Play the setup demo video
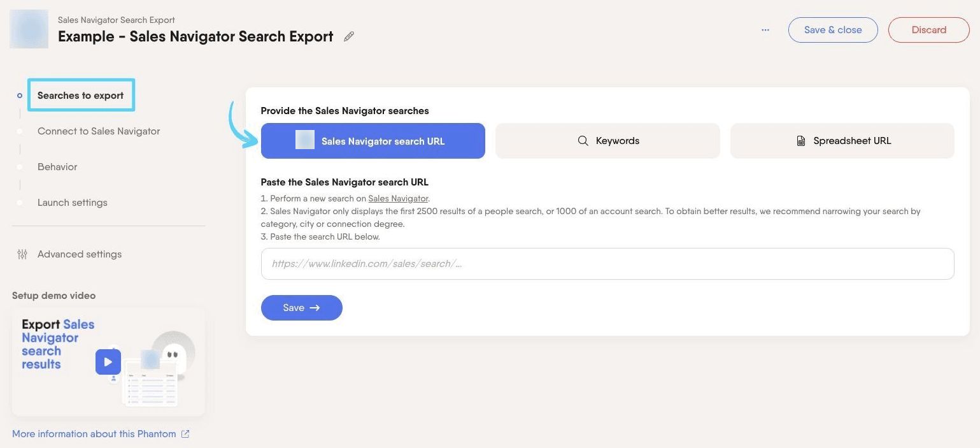 point(108,362)
